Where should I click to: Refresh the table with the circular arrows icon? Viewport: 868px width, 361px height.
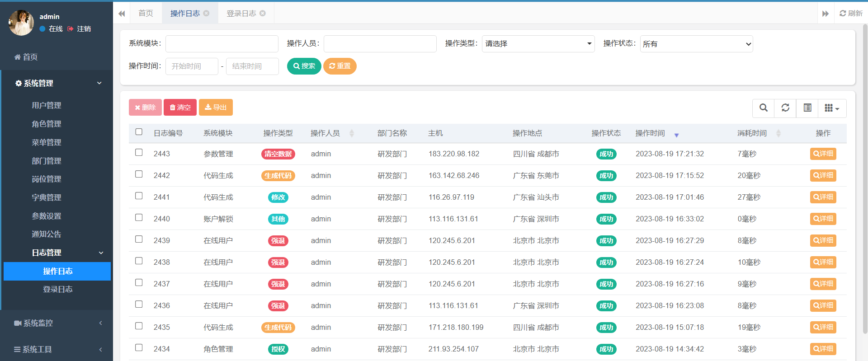coord(785,108)
